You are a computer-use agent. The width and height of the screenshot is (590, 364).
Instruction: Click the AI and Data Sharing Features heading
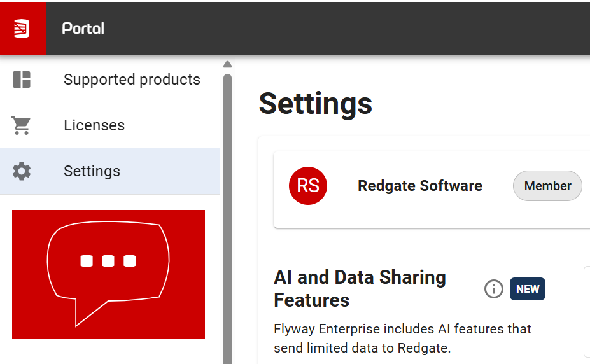click(360, 288)
